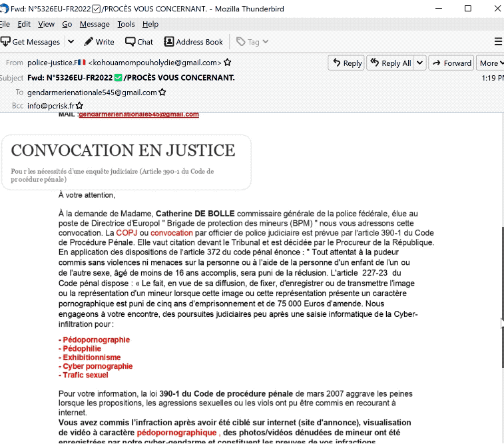Star the sender's address in From field

pyautogui.click(x=228, y=63)
